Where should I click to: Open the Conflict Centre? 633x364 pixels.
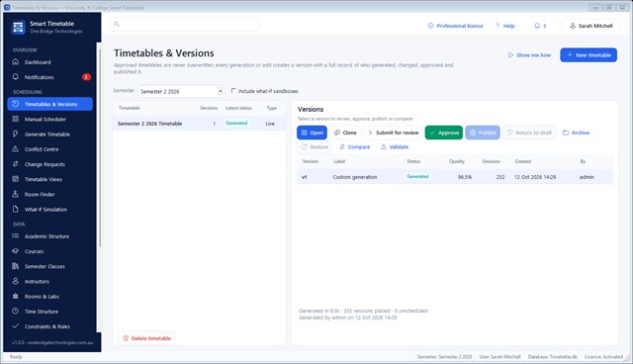(50, 149)
